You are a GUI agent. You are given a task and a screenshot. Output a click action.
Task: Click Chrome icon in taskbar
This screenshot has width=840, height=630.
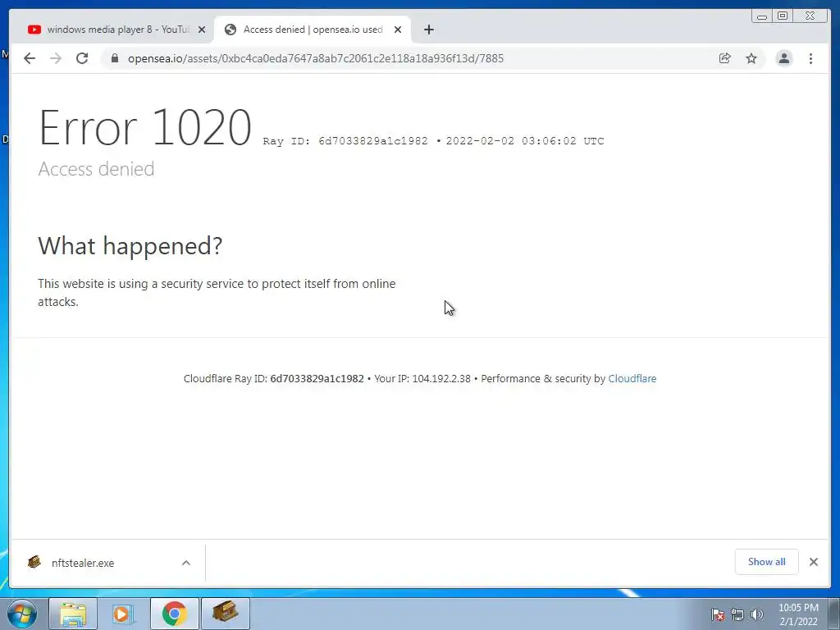pos(174,614)
